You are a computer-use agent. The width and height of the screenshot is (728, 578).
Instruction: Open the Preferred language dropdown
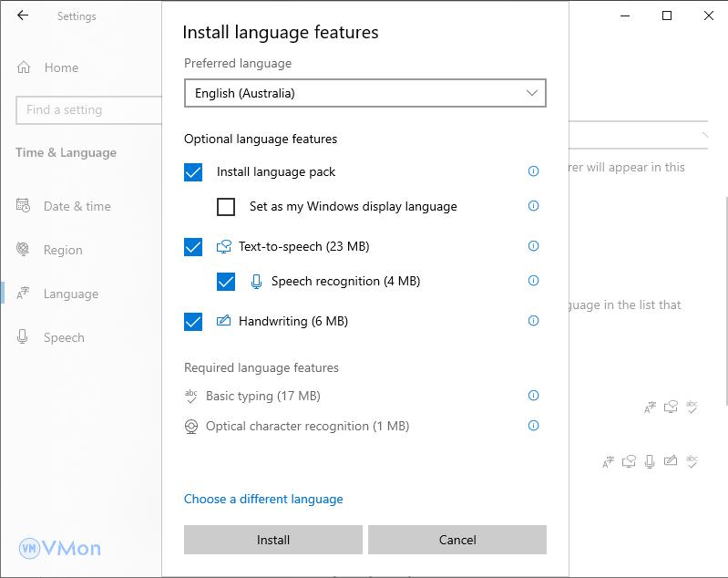[x=364, y=93]
